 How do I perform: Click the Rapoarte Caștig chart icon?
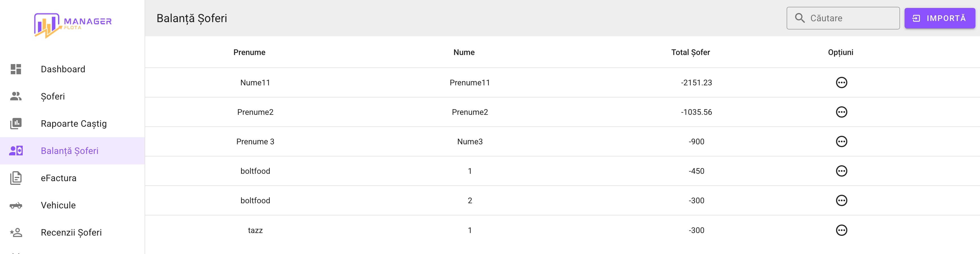click(16, 124)
